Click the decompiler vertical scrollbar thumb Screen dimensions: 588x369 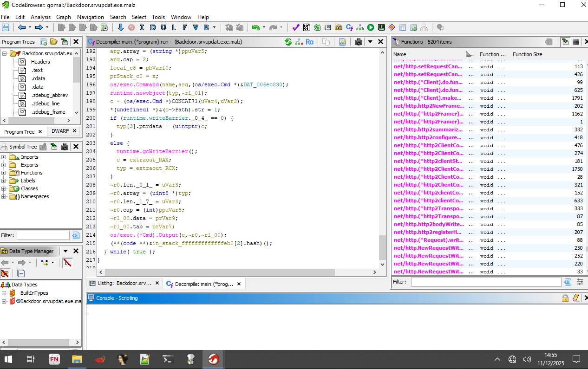click(x=382, y=247)
